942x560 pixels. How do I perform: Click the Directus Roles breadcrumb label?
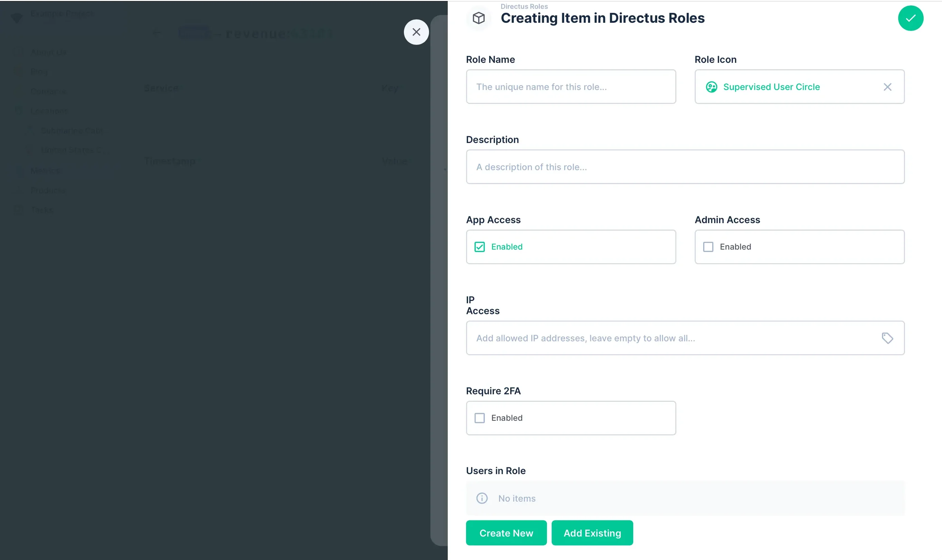click(x=524, y=6)
